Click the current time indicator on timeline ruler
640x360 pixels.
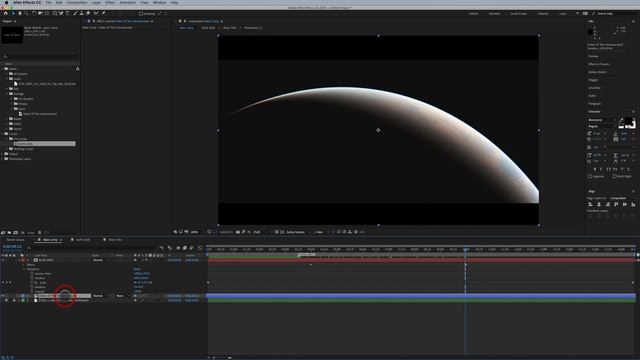point(465,249)
